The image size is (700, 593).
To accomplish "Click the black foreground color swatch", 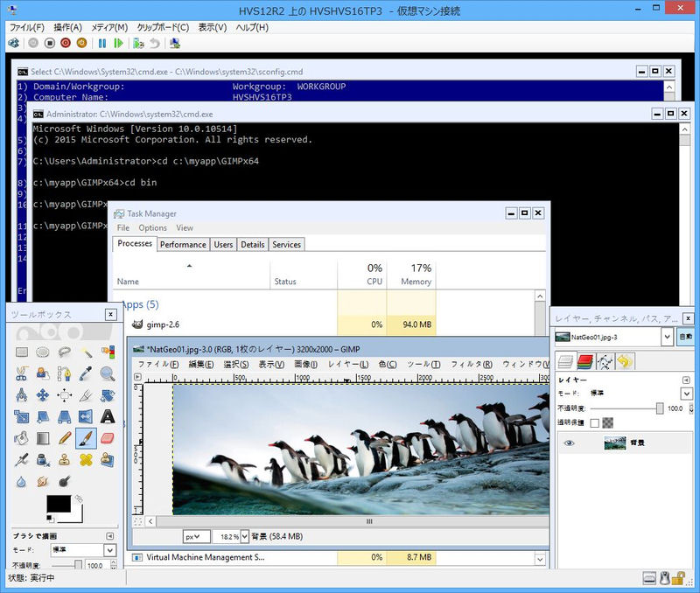I will click(x=58, y=504).
